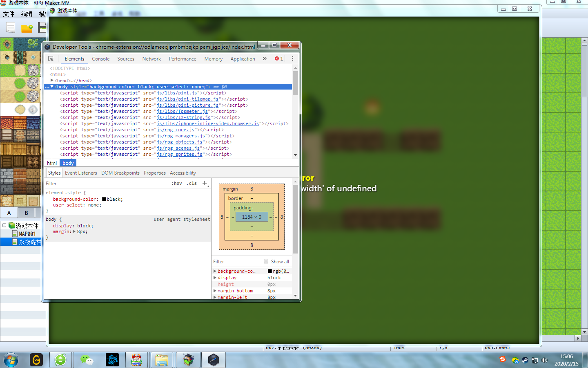Image resolution: width=588 pixels, height=368 pixels.
Task: Click the Sogou input tray icon
Action: click(x=503, y=359)
